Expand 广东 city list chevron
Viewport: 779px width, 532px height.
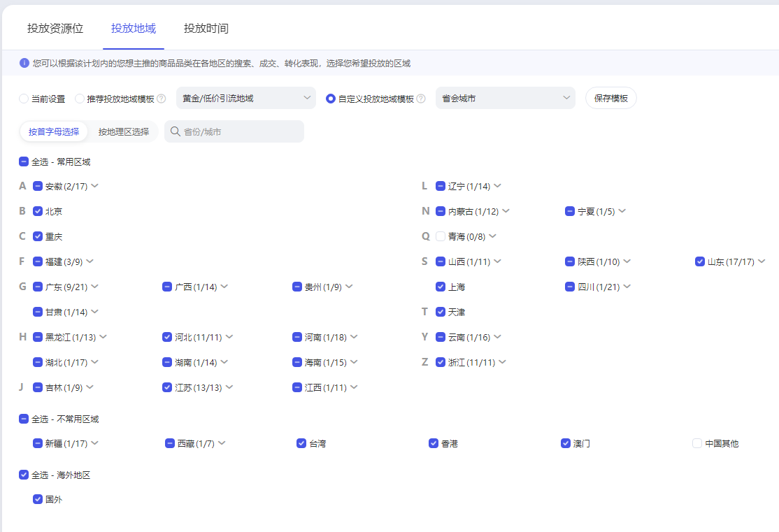pyautogui.click(x=95, y=287)
